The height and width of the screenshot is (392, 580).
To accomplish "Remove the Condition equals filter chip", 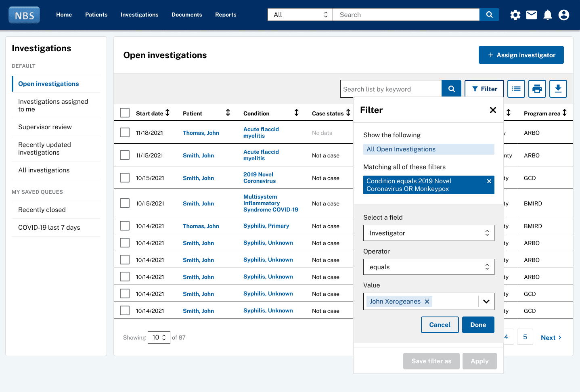I will tap(489, 181).
